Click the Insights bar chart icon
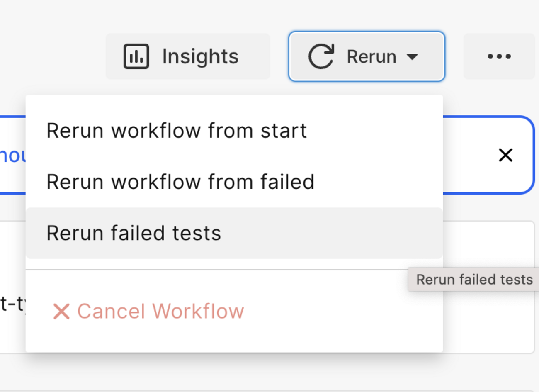The height and width of the screenshot is (392, 539). click(x=136, y=56)
